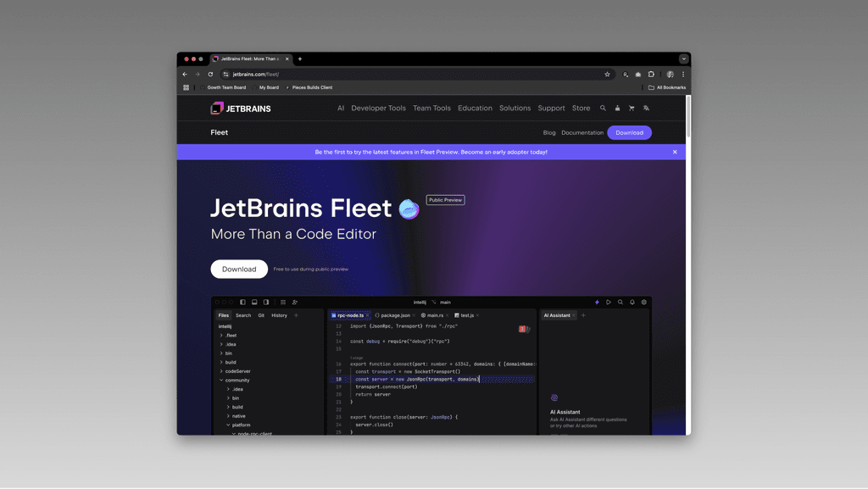The image size is (868, 489).
Task: Open the language selector icon
Action: click(x=646, y=108)
